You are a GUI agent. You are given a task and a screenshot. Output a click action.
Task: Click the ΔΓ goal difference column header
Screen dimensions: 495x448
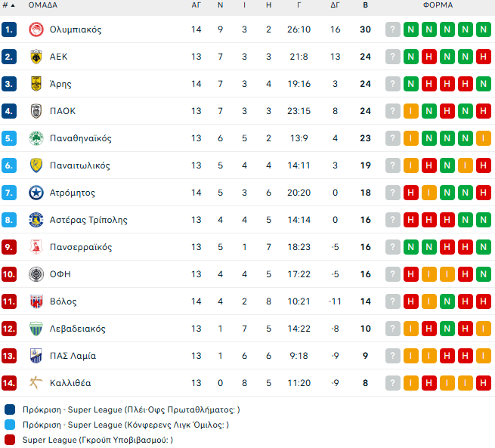coord(336,5)
